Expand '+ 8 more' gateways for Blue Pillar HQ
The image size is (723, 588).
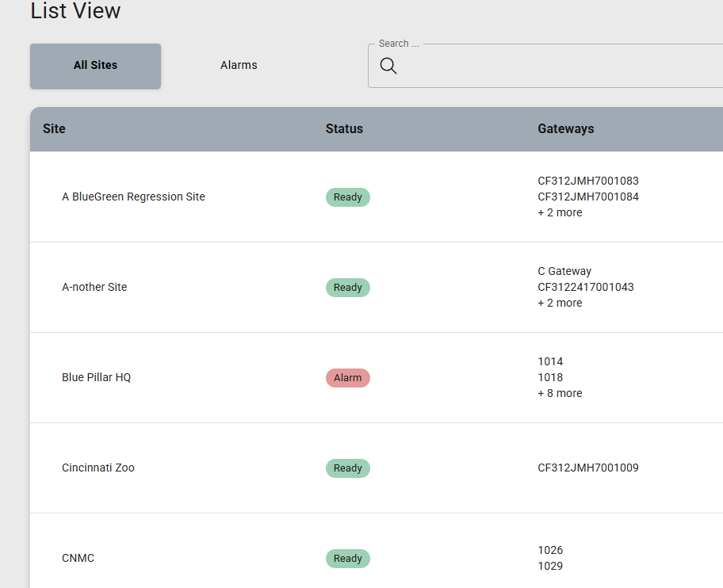point(560,393)
